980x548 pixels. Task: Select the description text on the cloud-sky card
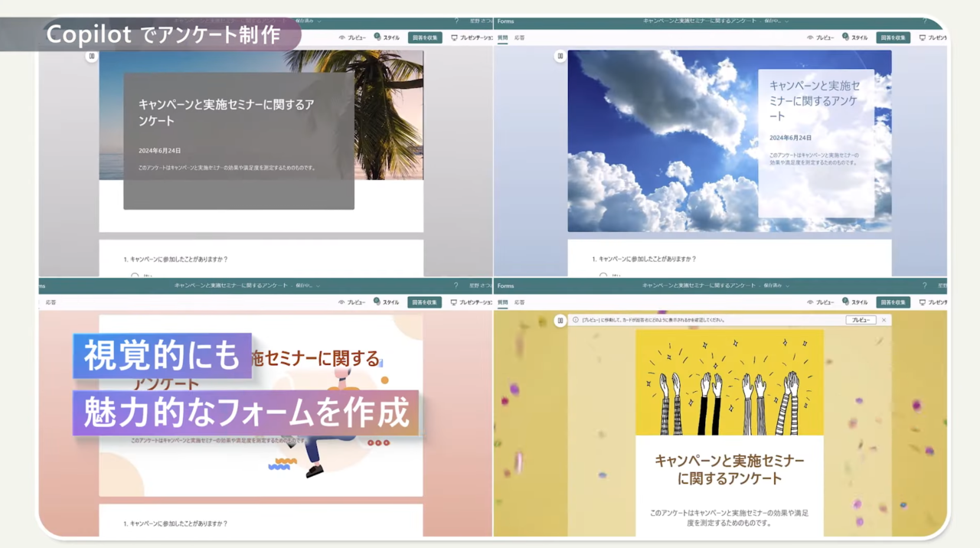pyautogui.click(x=814, y=158)
